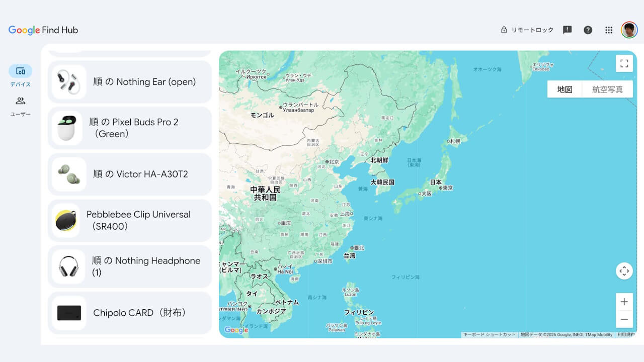Zoom out on the map
The width and height of the screenshot is (644, 362).
624,319
